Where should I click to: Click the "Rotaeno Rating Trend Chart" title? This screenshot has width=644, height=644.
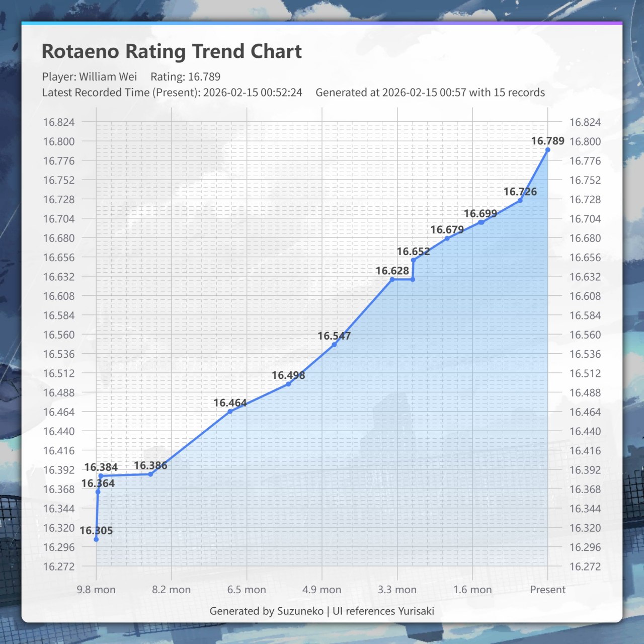point(172,51)
